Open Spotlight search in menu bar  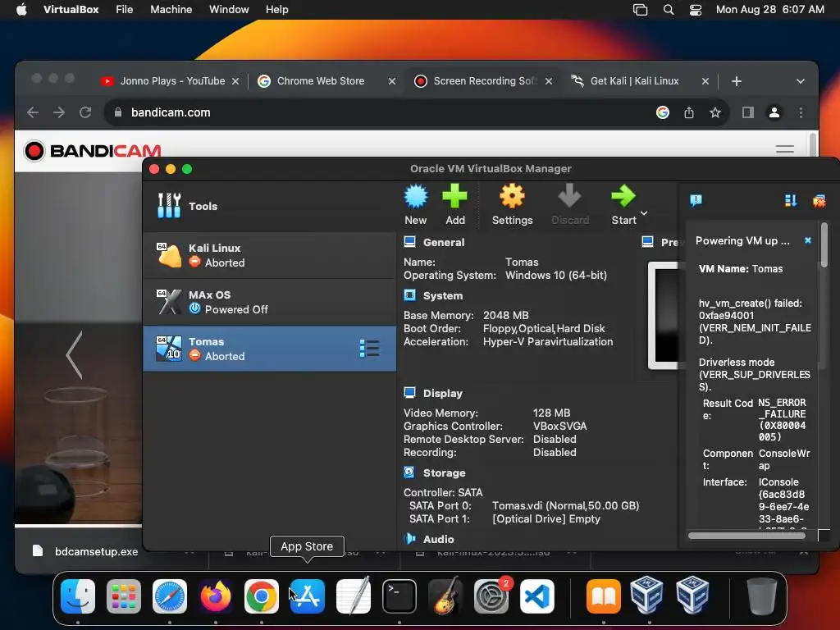click(x=668, y=10)
